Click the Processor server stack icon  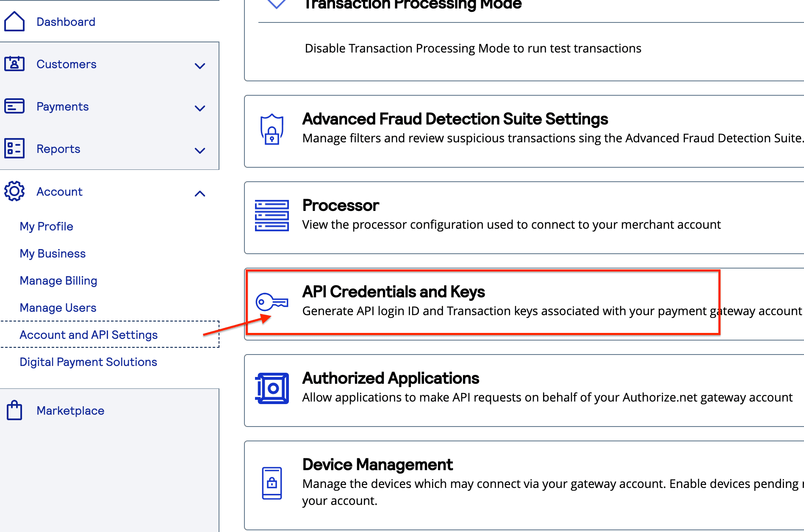272,216
